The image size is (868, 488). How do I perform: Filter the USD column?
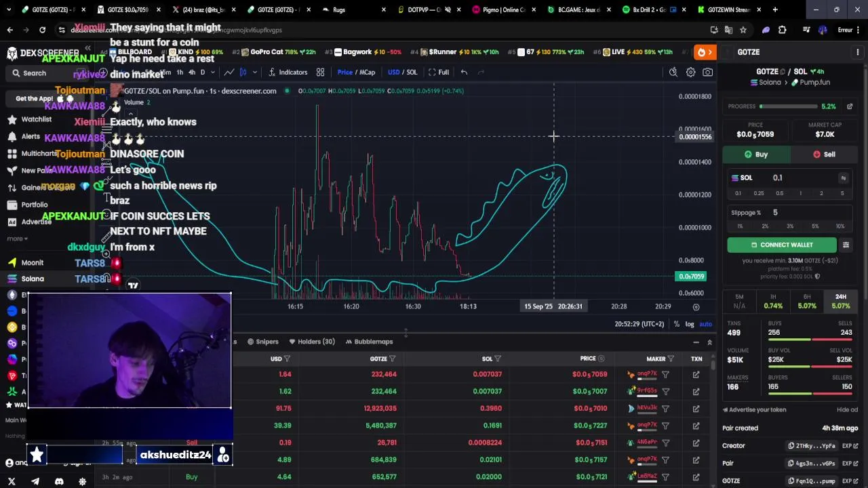tap(287, 359)
